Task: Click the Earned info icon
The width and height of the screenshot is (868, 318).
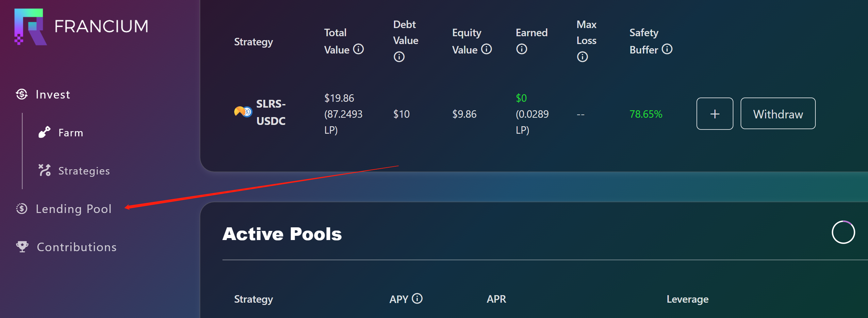Action: click(x=522, y=50)
